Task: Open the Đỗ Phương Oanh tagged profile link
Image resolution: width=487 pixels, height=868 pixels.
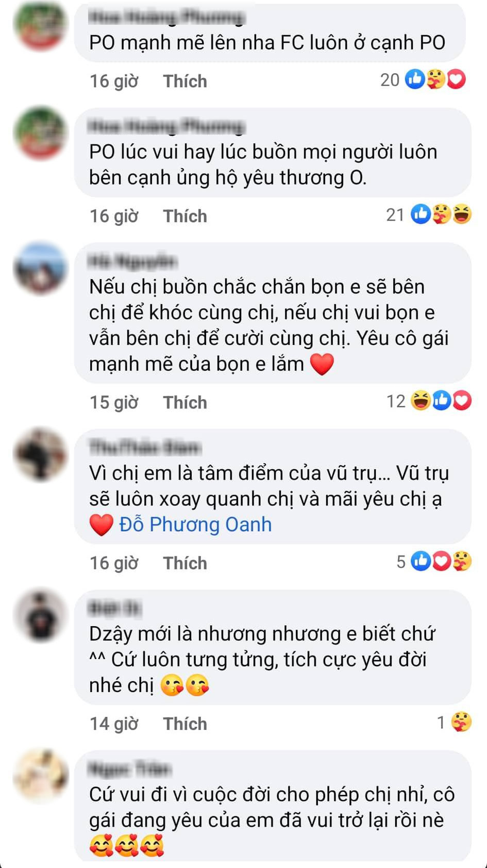Action: [x=195, y=525]
